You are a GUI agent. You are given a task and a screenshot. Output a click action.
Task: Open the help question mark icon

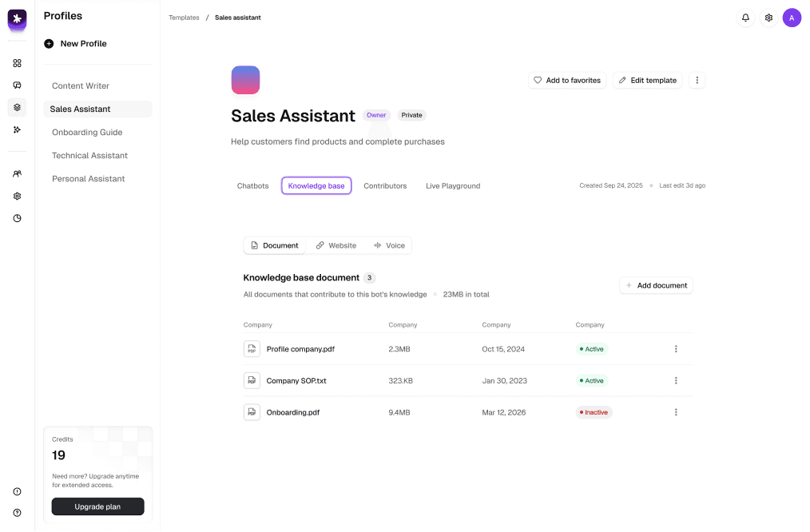point(17,513)
